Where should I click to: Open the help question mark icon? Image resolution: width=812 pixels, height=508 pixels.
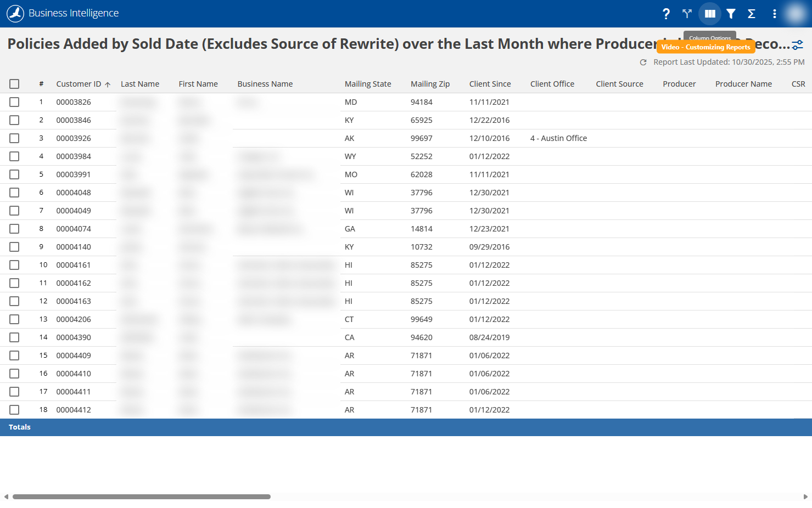tap(666, 14)
